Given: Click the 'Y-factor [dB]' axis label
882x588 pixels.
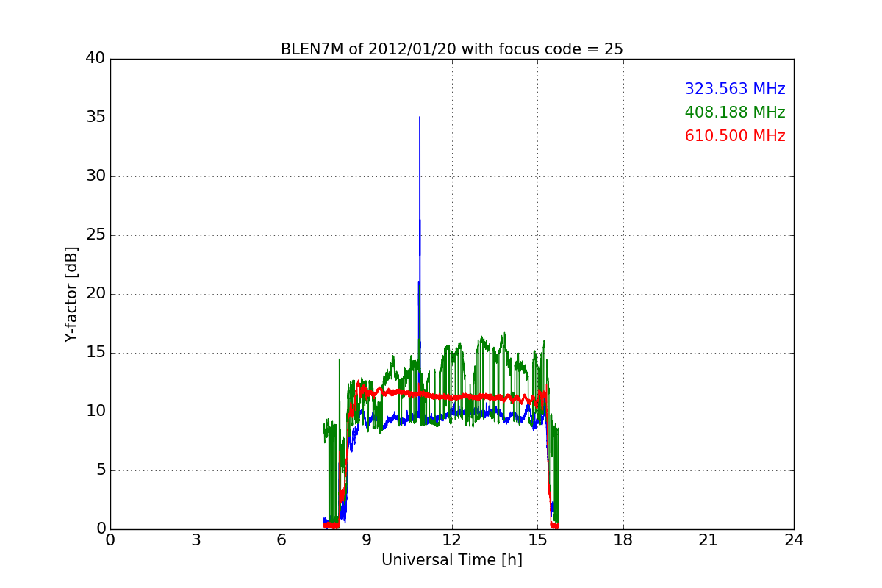Looking at the screenshot, I should (71, 294).
